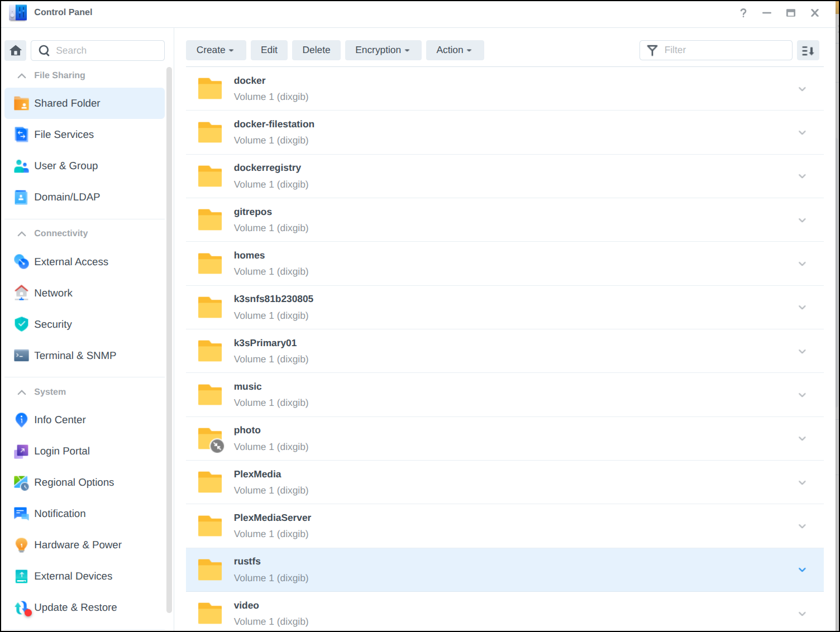The height and width of the screenshot is (632, 840).
Task: Click the Update & Restore icon
Action: coord(21,607)
